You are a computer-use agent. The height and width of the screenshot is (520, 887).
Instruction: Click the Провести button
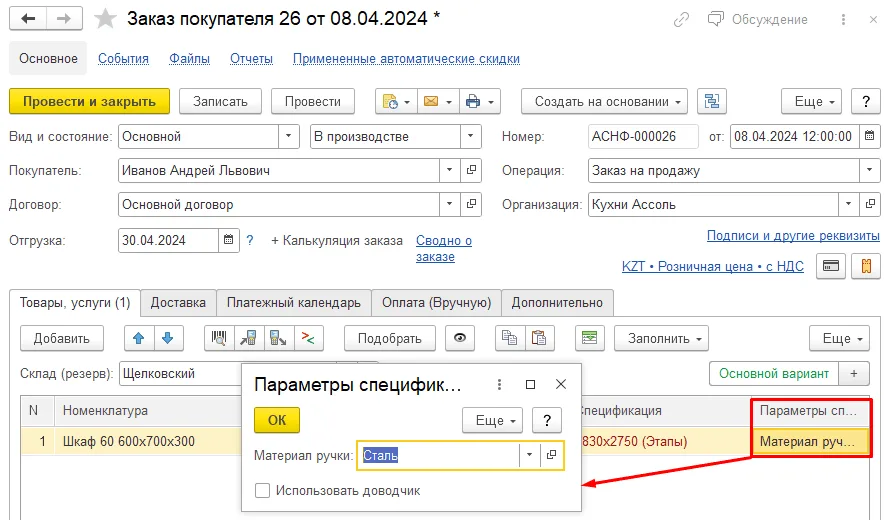click(313, 102)
